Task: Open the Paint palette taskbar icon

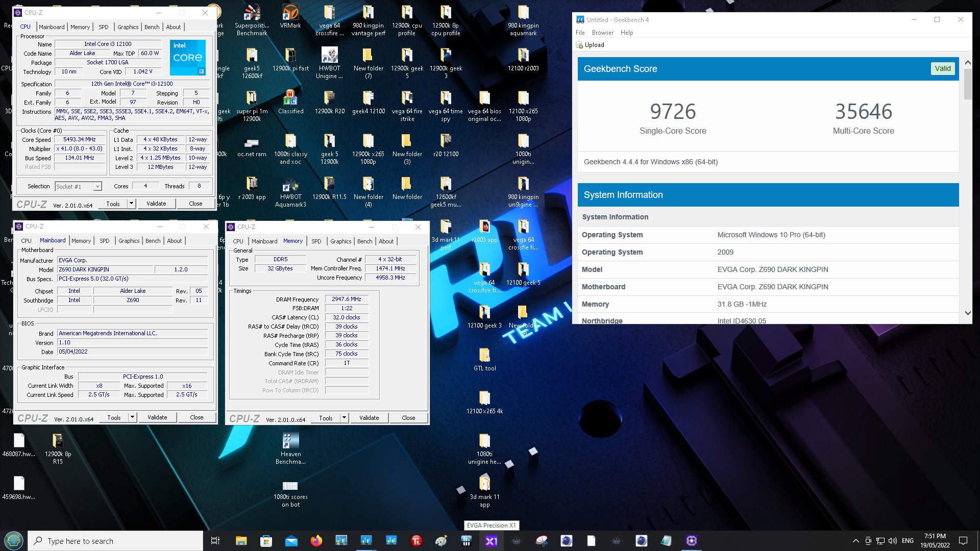Action: click(442, 541)
